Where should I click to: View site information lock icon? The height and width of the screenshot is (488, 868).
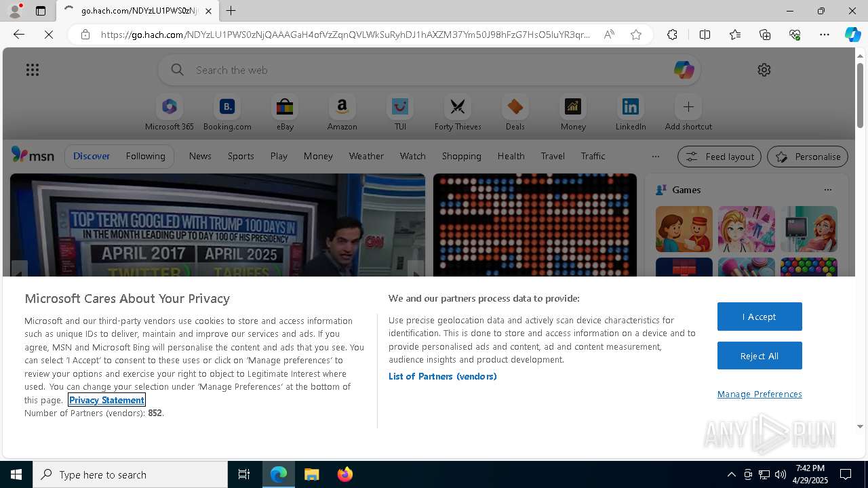pyautogui.click(x=85, y=35)
